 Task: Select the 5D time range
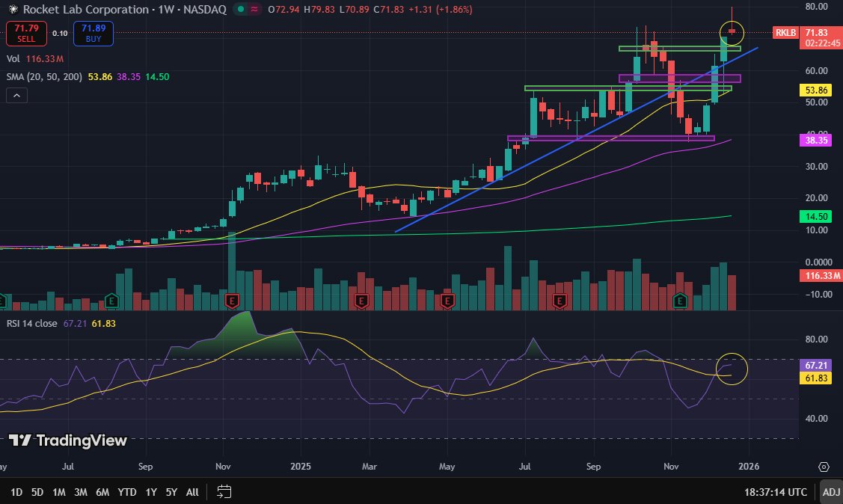click(x=37, y=491)
